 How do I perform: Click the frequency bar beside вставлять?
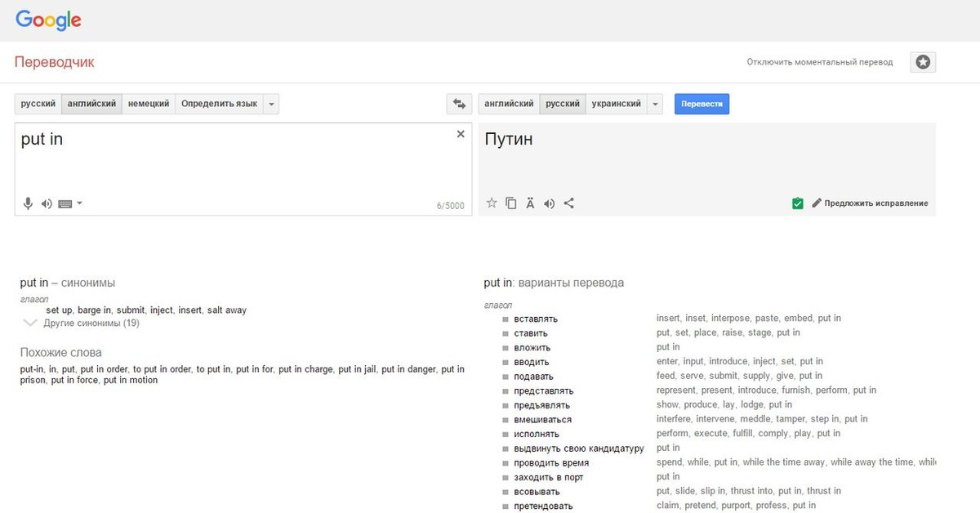point(506,319)
